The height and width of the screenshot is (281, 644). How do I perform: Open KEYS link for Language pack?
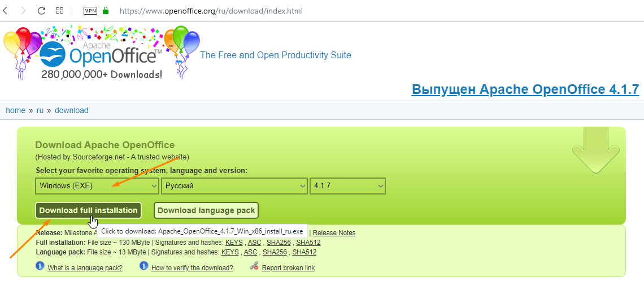[230, 252]
